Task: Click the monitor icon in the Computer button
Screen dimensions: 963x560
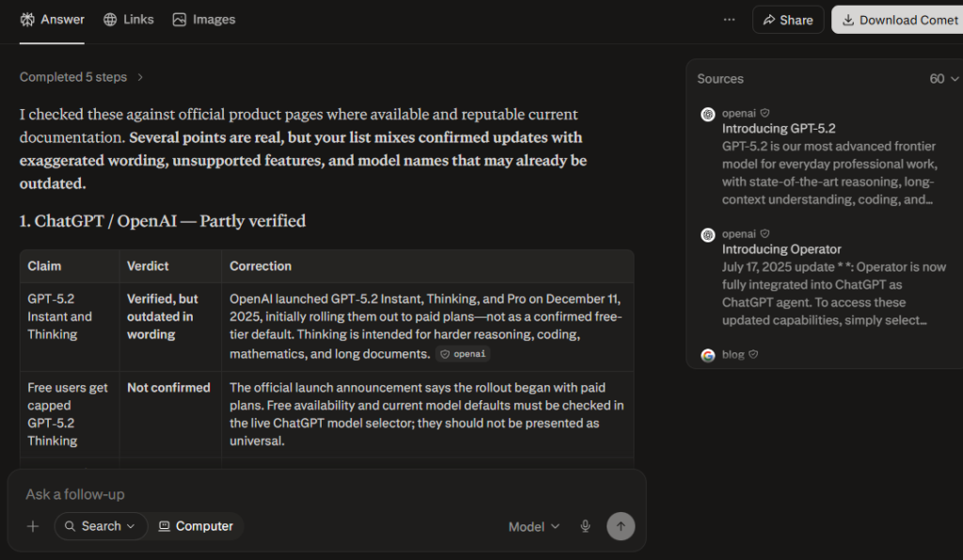Action: pos(164,526)
